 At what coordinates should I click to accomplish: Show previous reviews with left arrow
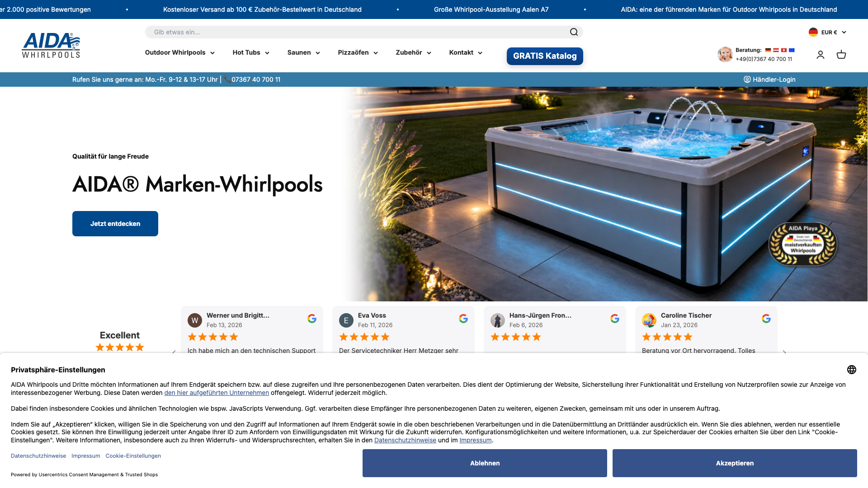pyautogui.click(x=174, y=352)
